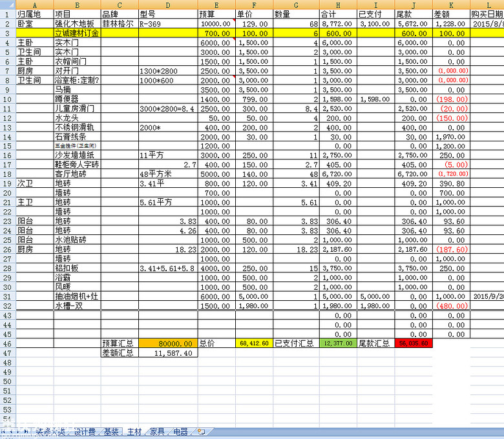Jump to first sheet with navigation arrow
The height and width of the screenshot is (439, 504).
[x=3, y=431]
